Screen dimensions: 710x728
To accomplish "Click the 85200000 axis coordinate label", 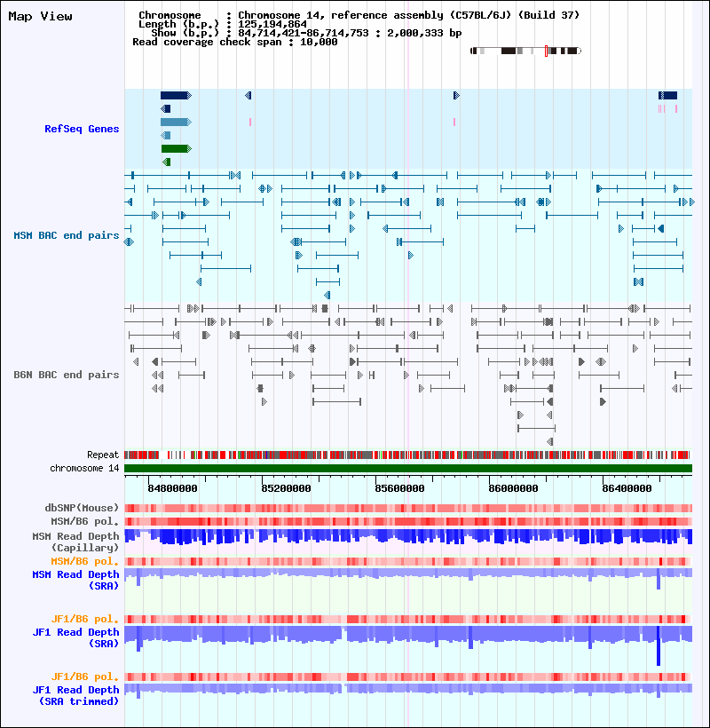I will tap(286, 488).
